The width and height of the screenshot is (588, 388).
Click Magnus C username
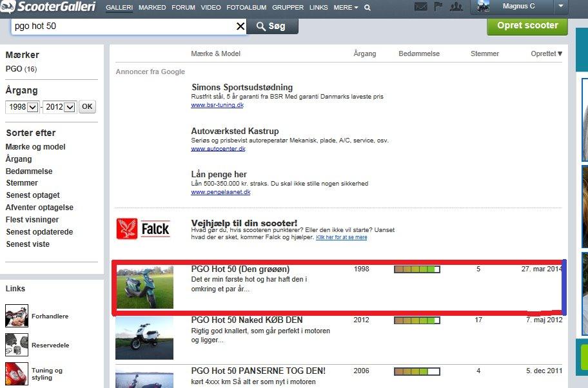[519, 6]
